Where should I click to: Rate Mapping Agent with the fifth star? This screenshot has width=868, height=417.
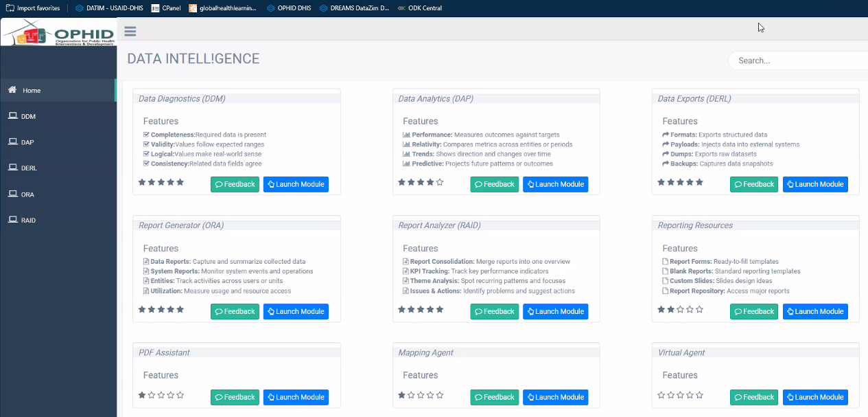pos(440,395)
